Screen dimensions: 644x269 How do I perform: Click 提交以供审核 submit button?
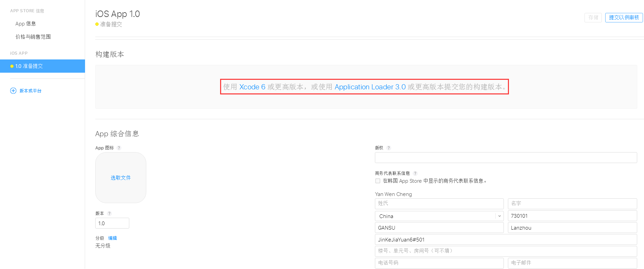[624, 17]
